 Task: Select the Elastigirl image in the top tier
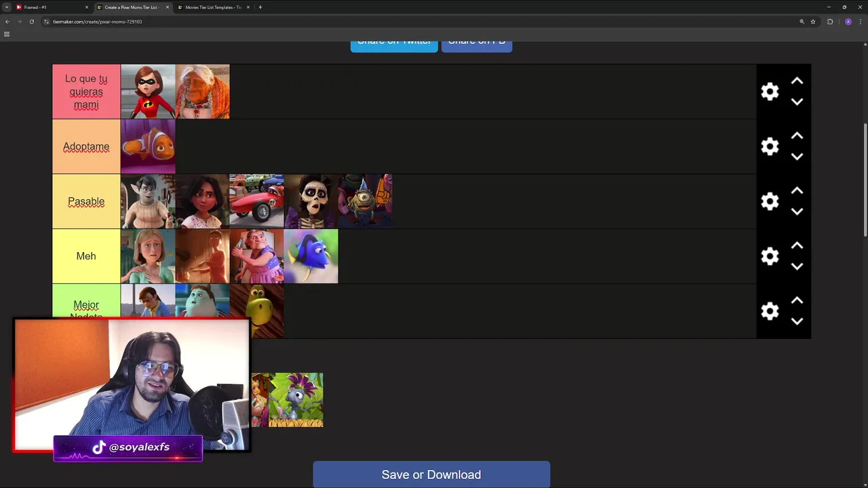point(148,91)
